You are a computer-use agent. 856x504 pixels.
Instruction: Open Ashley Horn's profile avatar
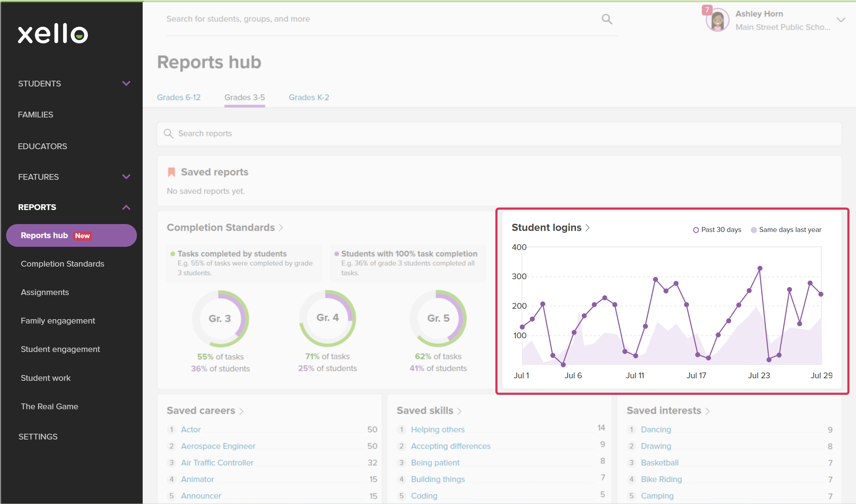[717, 20]
